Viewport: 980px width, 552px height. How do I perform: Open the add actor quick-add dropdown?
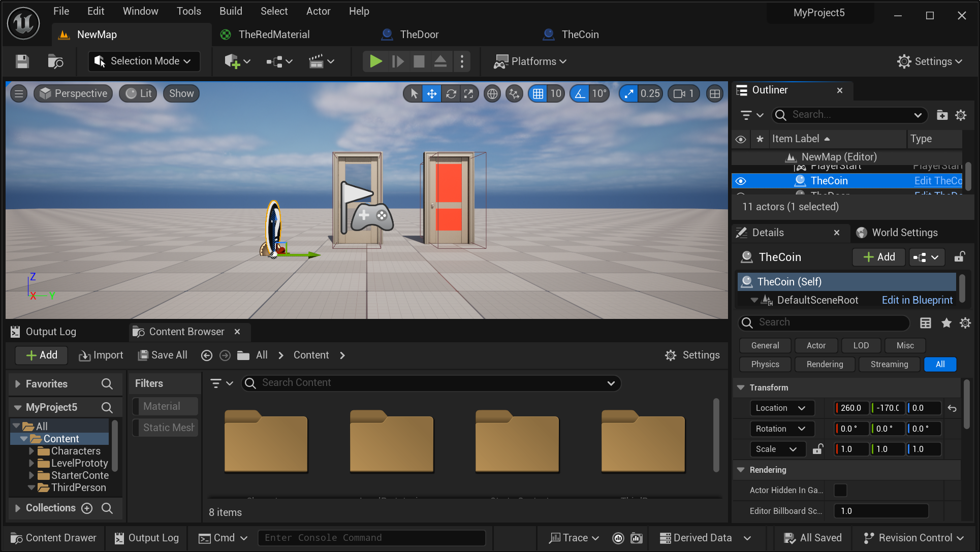[237, 61]
